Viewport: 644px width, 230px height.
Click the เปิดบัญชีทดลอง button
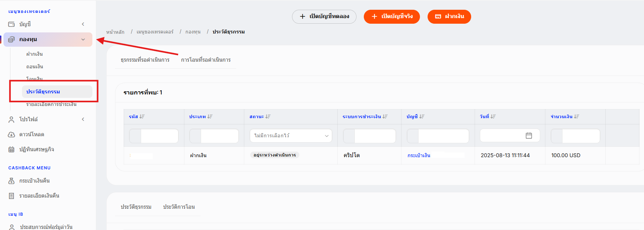[324, 16]
